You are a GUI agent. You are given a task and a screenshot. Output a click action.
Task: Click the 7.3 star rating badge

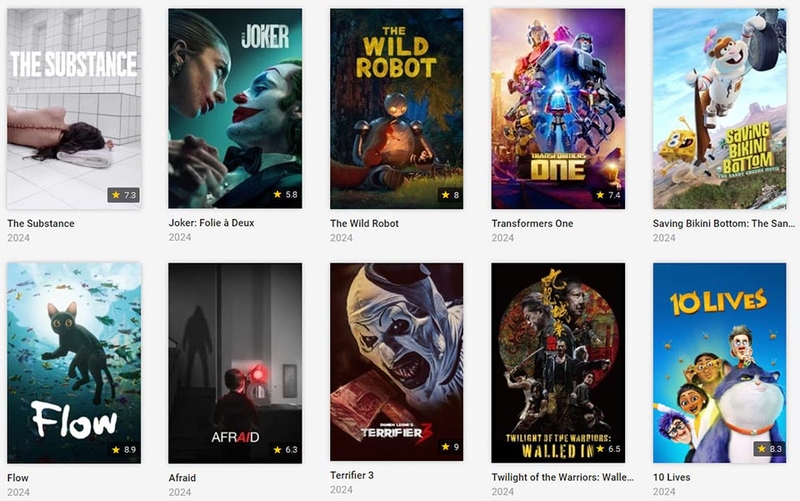coord(123,195)
